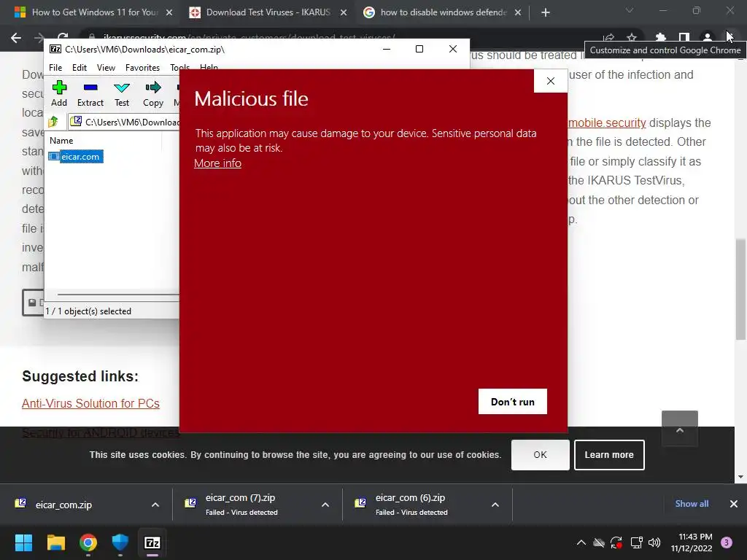Screen dimensions: 747x560
Task: Go up one folder level in 7-Zip
Action: 53,122
